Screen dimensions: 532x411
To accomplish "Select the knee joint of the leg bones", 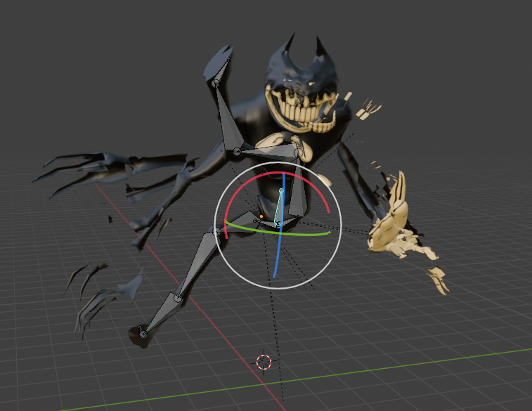I will [178, 298].
